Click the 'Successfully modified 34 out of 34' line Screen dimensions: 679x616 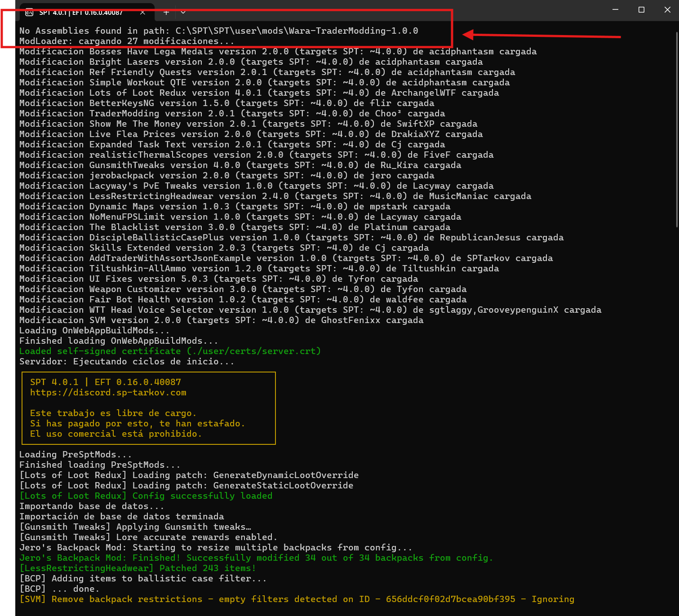256,558
